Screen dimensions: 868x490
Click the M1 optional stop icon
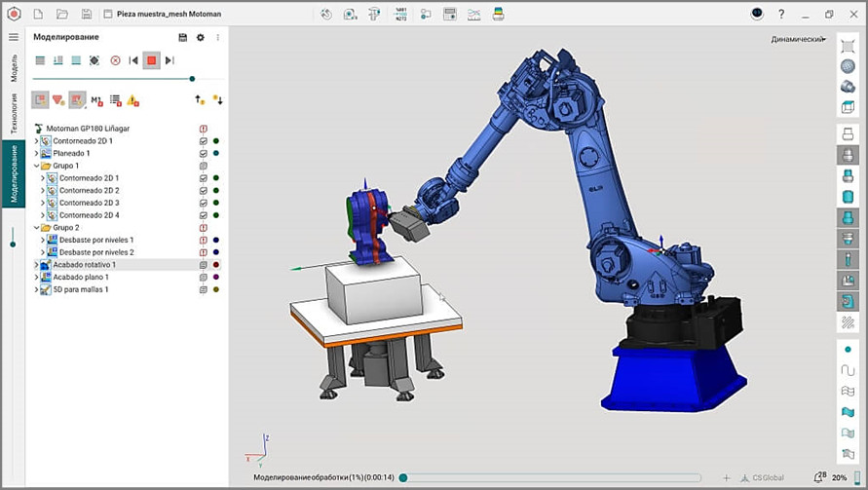click(x=96, y=100)
